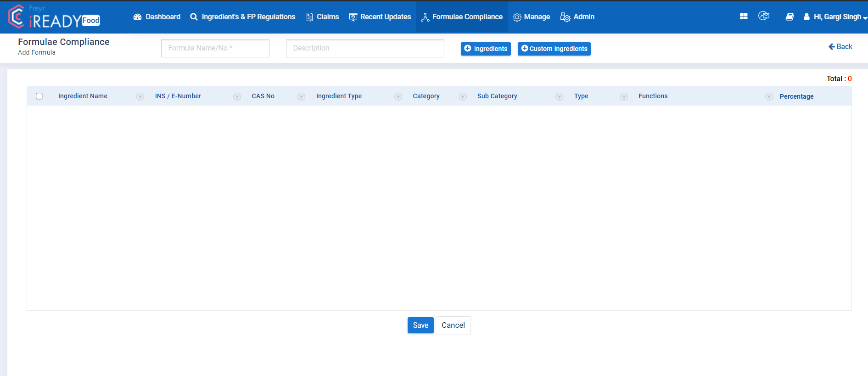Sort by Sub Category column header

coord(497,96)
